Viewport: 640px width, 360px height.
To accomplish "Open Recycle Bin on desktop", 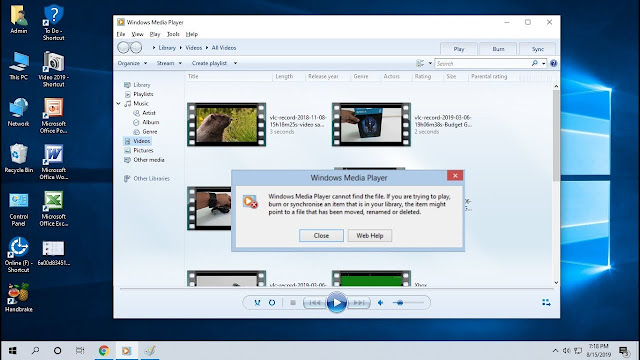I will [x=18, y=158].
